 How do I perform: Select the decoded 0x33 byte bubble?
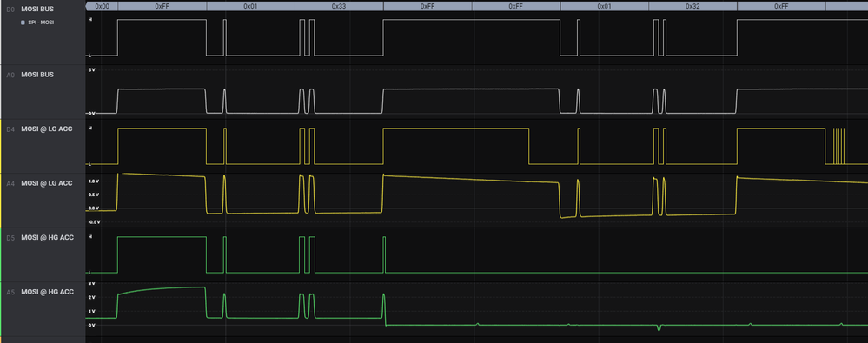tap(339, 6)
